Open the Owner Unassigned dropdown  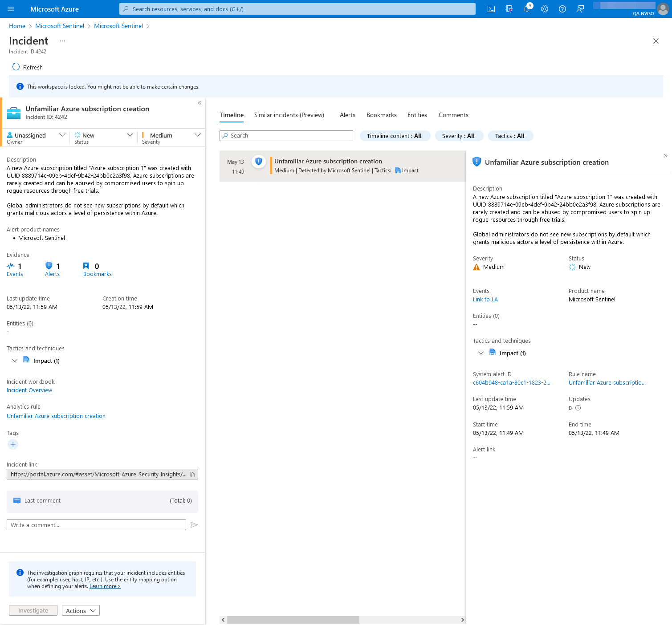coord(62,134)
